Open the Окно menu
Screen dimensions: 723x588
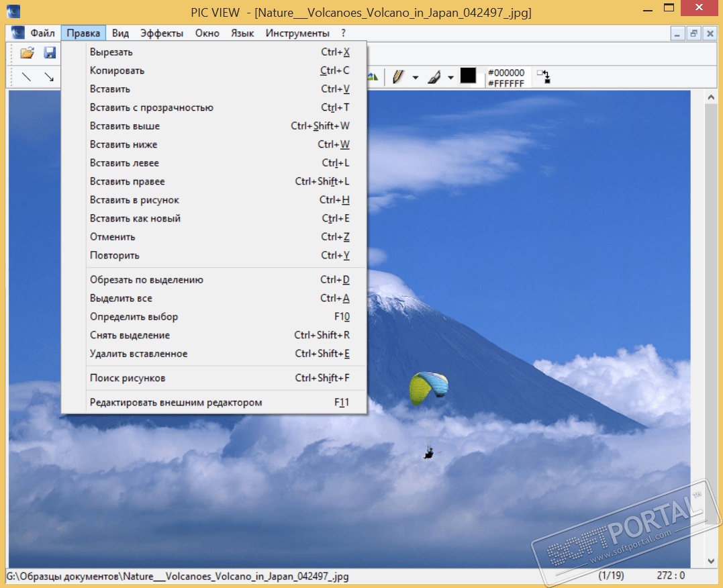click(x=207, y=33)
